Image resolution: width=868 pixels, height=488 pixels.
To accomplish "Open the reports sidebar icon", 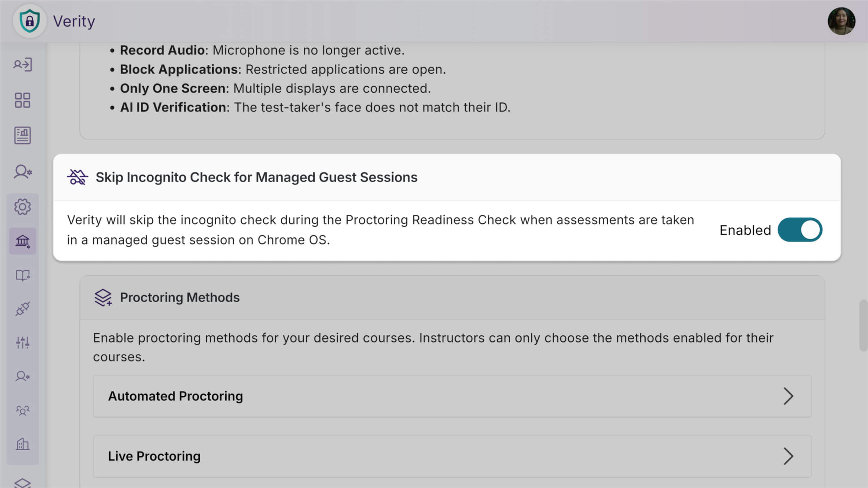I will pos(22,136).
